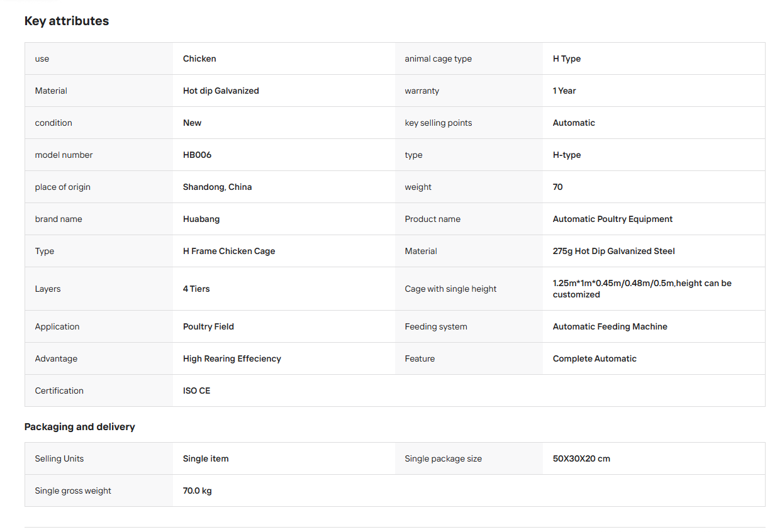Click the "Huabang" brand value
This screenshot has width=770, height=532.
pyautogui.click(x=201, y=219)
